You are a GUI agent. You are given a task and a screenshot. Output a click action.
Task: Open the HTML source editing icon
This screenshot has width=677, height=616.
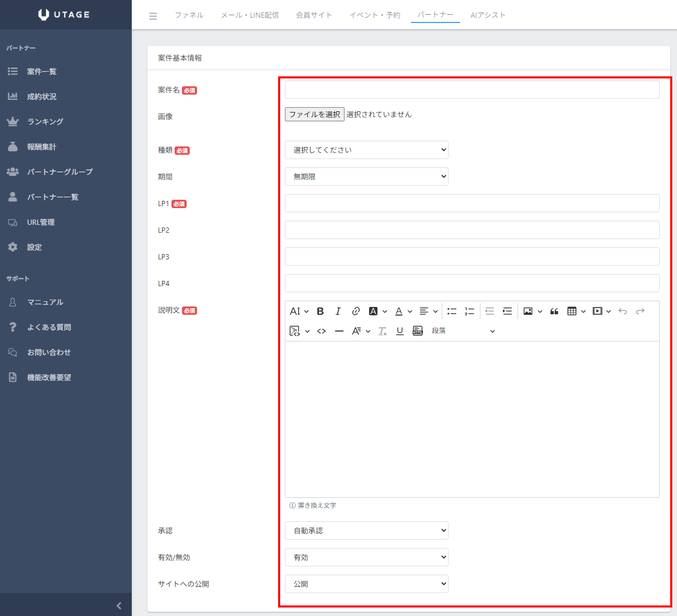pyautogui.click(x=418, y=331)
